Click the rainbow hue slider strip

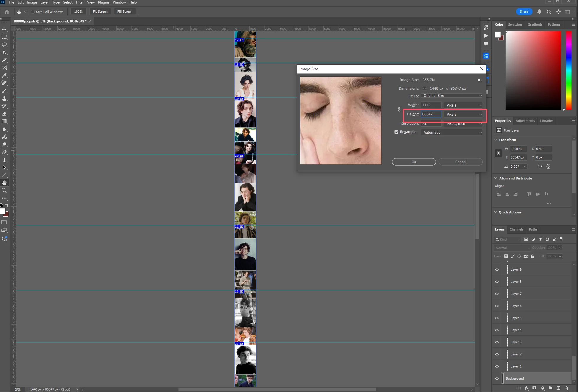[x=569, y=70]
